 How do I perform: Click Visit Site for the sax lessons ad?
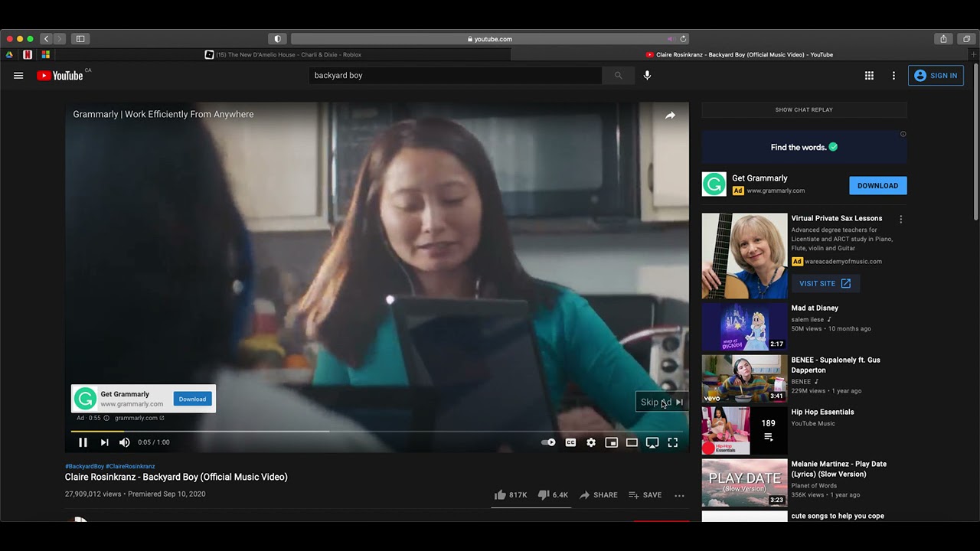pyautogui.click(x=825, y=283)
